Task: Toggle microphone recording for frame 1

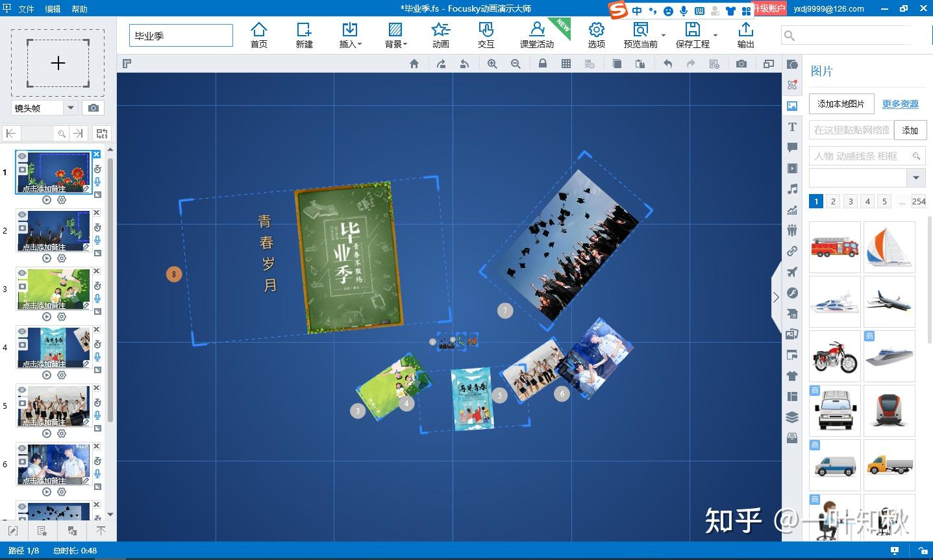Action: 97,182
